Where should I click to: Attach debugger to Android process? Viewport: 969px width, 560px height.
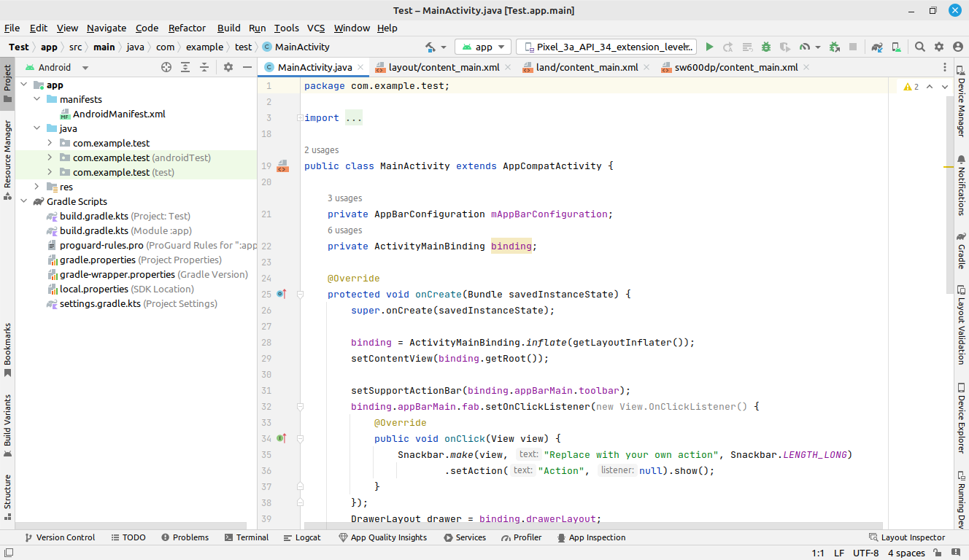pyautogui.click(x=835, y=47)
